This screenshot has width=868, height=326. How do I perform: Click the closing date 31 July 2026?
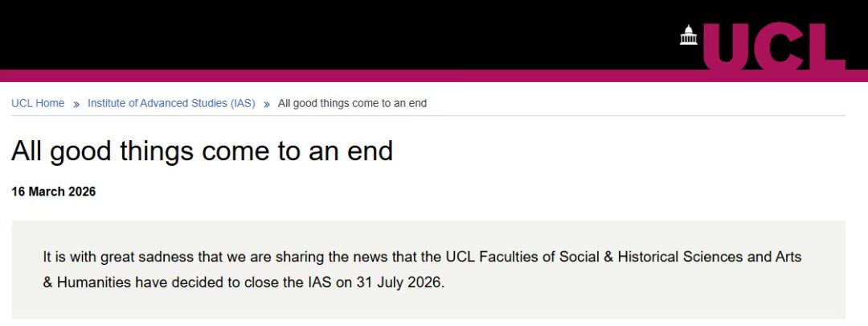399,283
